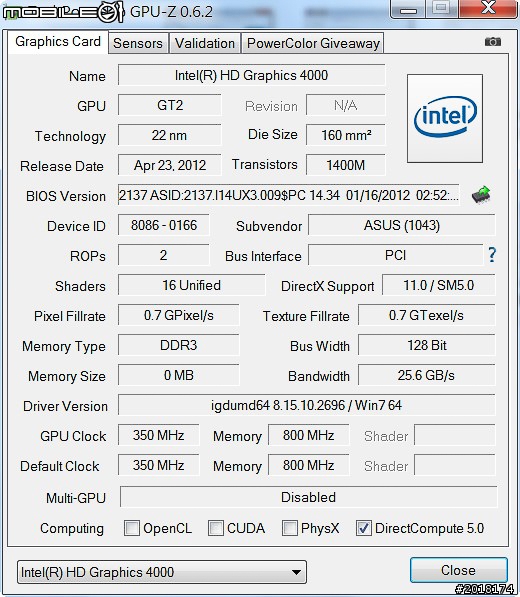Click the Device ID value field
The height and width of the screenshot is (597, 520).
[x=164, y=225]
